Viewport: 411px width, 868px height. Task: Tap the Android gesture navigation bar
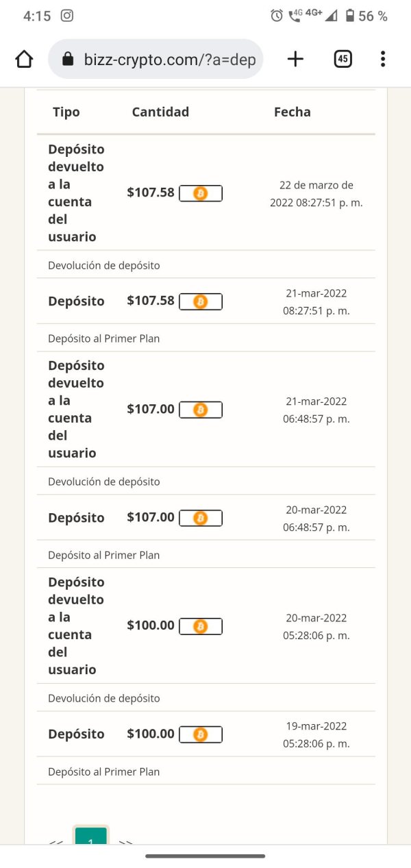point(206,856)
